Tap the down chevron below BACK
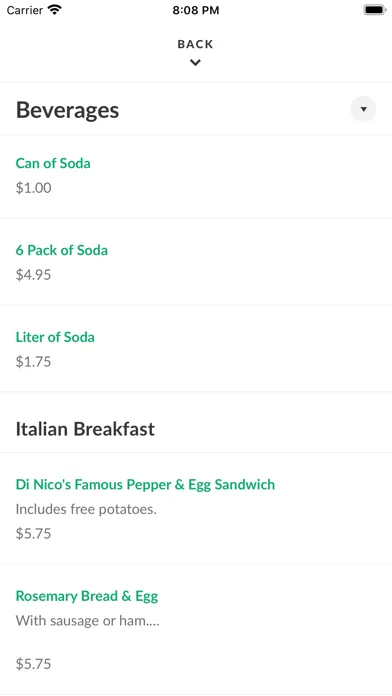Image resolution: width=392 pixels, height=696 pixels. pos(195,63)
